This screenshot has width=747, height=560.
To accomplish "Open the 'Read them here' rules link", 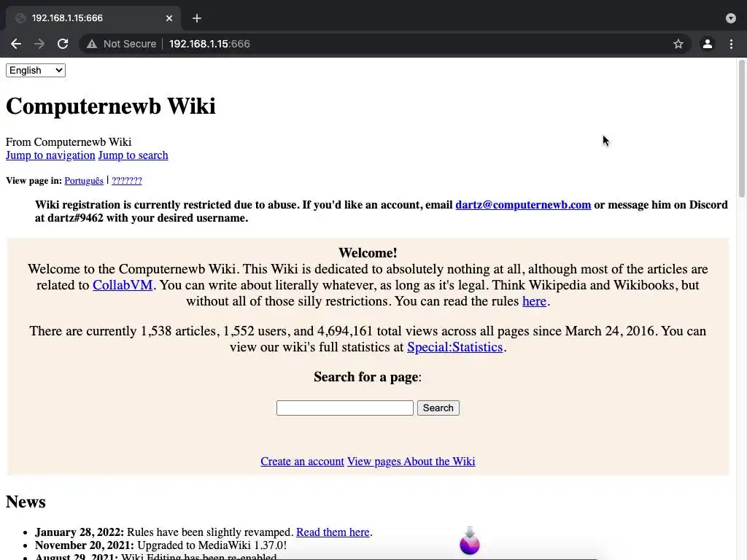I will (x=333, y=532).
